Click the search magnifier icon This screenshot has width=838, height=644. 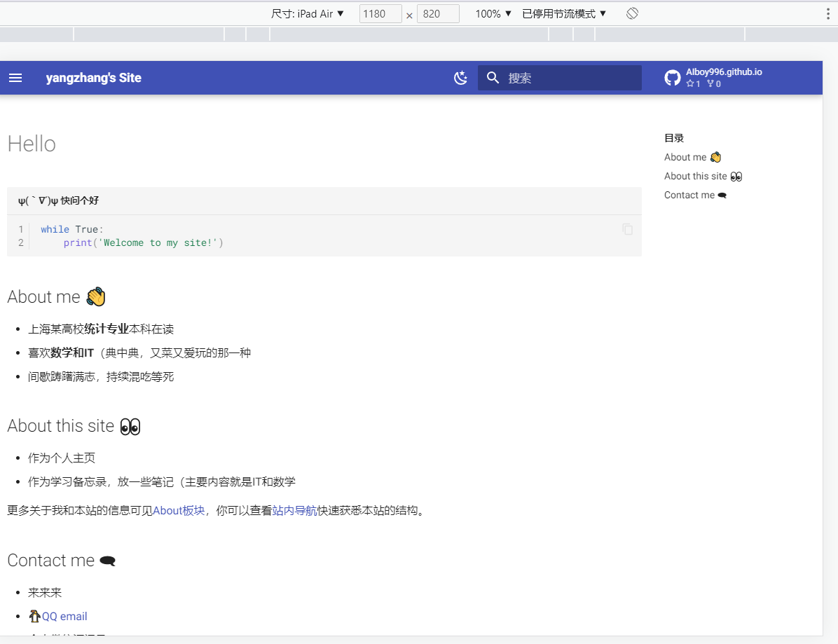(x=493, y=78)
